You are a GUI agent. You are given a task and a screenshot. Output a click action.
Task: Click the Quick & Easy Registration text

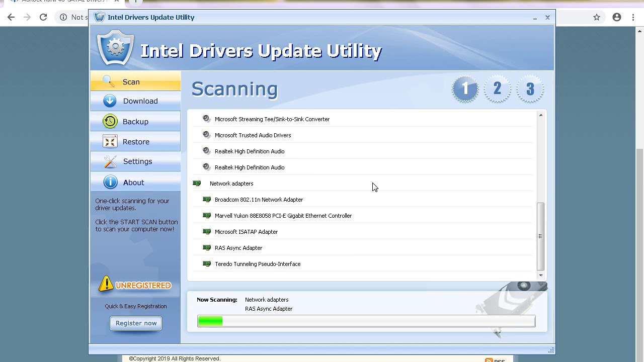135,306
